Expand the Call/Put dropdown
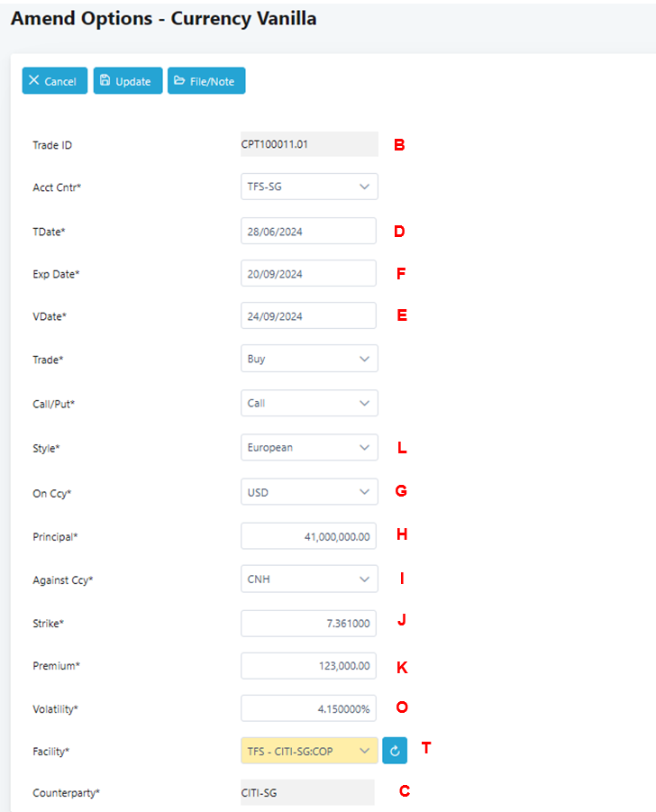The width and height of the screenshot is (656, 812). pyautogui.click(x=309, y=403)
